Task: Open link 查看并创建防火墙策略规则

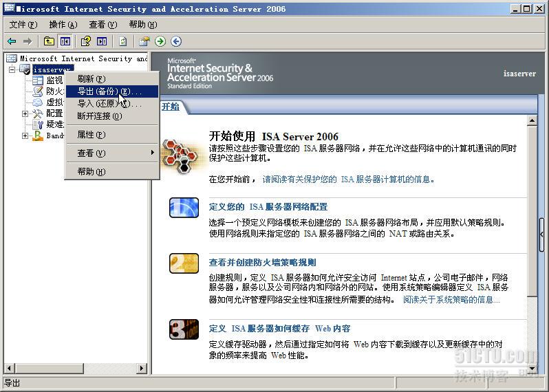Action: point(263,263)
